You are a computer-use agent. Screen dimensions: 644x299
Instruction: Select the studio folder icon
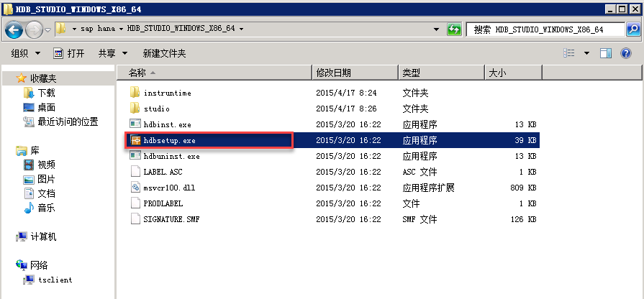135,109
